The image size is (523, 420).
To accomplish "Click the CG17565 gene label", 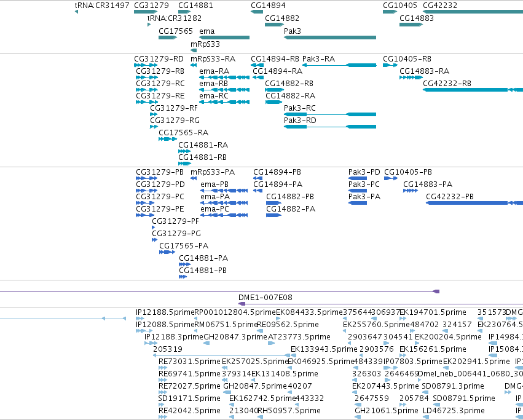I will coord(175,31).
